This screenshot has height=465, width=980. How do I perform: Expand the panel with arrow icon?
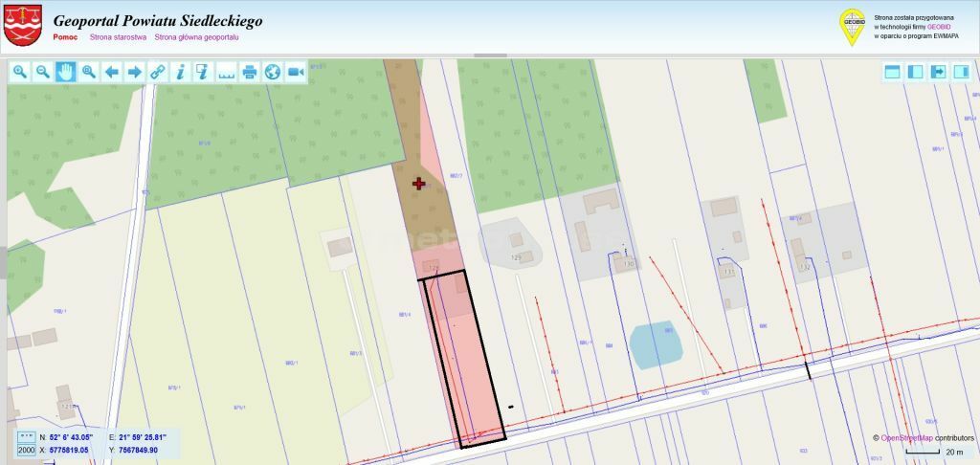coord(938,72)
